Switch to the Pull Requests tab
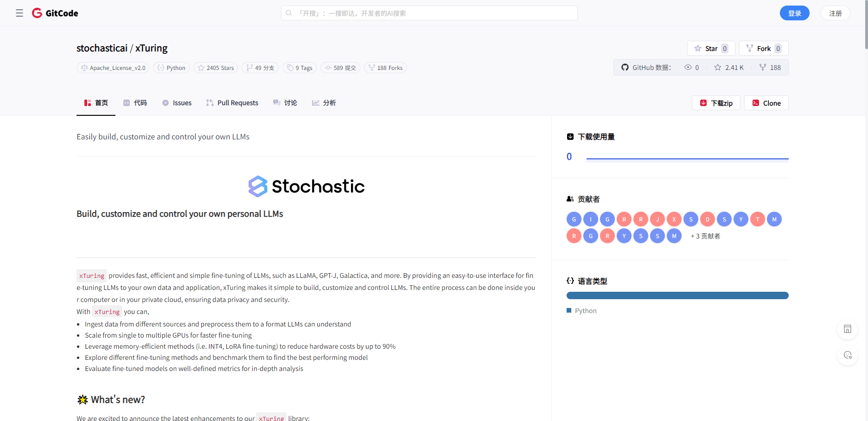This screenshot has height=421, width=868. coord(232,103)
